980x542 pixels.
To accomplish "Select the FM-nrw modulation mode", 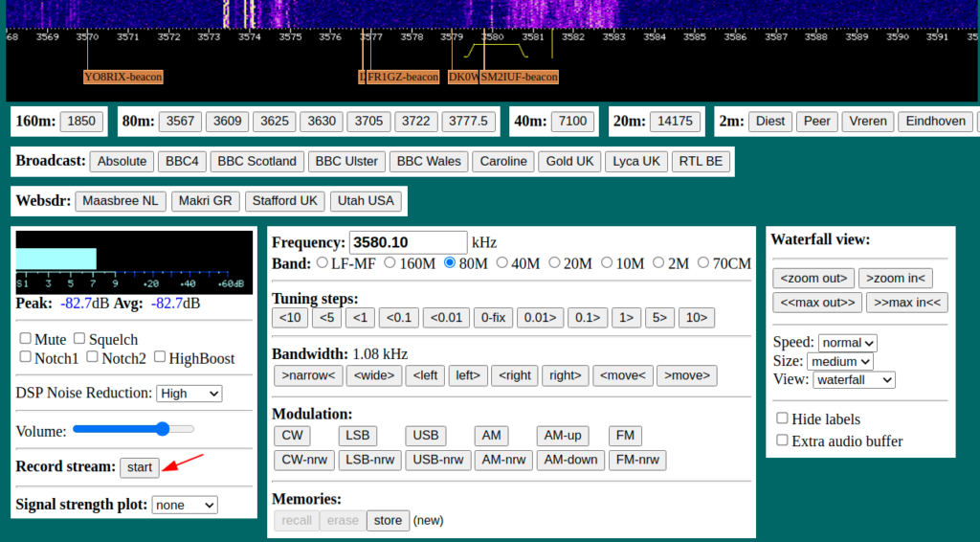I will click(x=637, y=460).
